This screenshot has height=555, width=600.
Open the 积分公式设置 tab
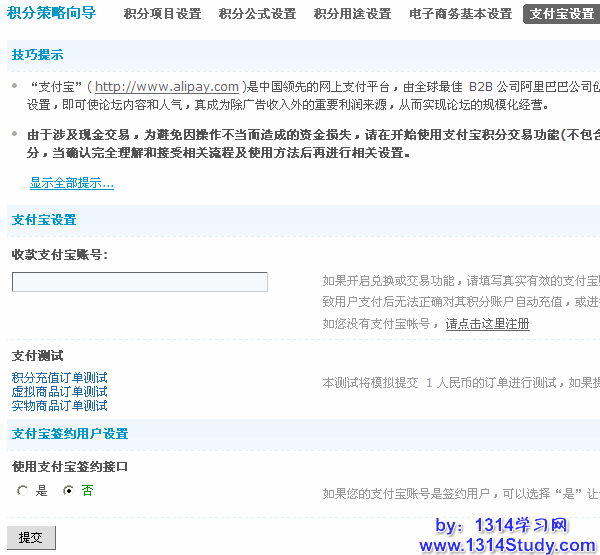point(257,14)
